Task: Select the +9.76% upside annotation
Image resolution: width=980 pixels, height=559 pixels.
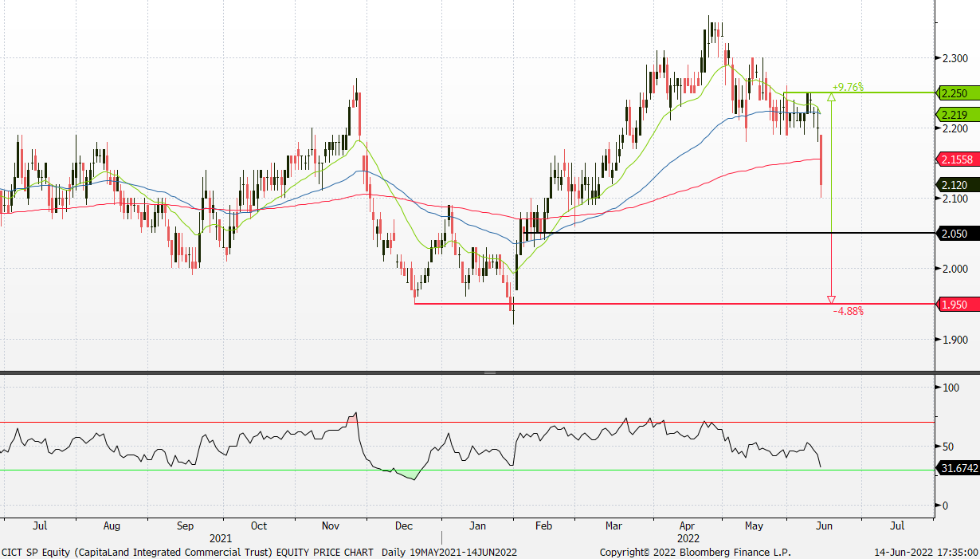Action: tap(848, 87)
